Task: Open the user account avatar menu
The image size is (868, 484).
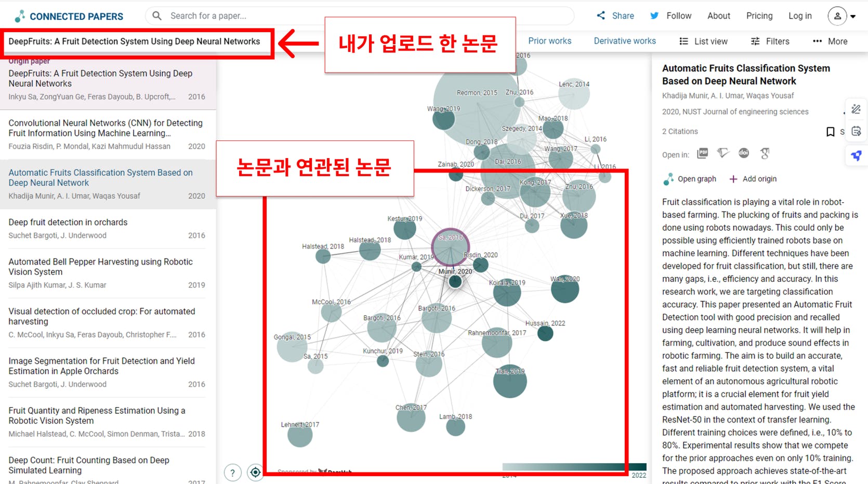Action: [837, 16]
